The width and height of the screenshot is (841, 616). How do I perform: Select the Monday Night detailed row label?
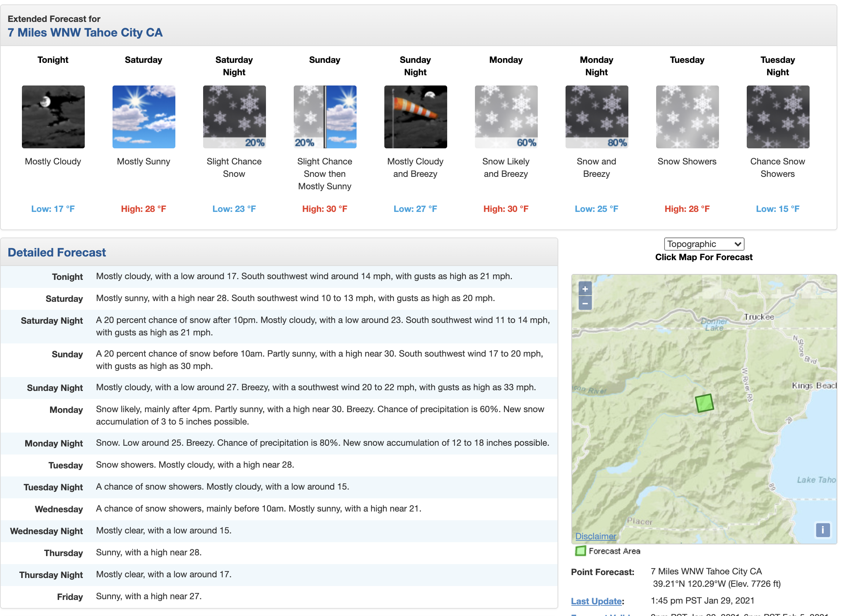[54, 444]
